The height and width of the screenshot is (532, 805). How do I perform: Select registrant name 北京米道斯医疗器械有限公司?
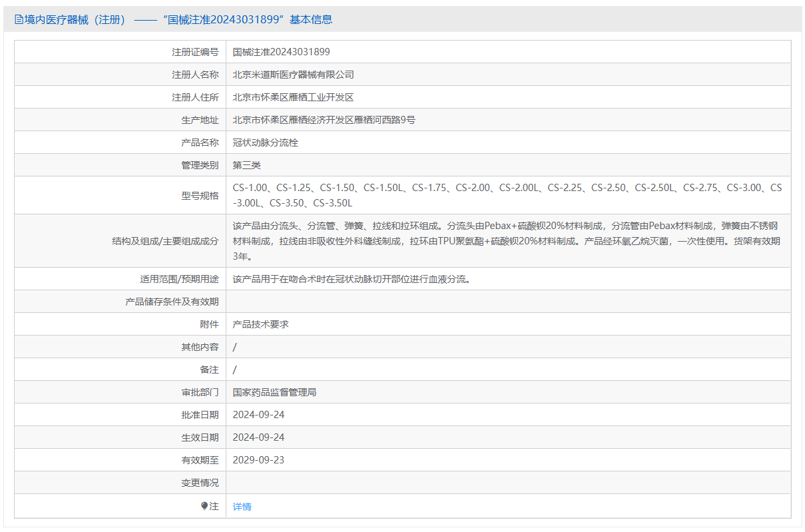tap(293, 75)
